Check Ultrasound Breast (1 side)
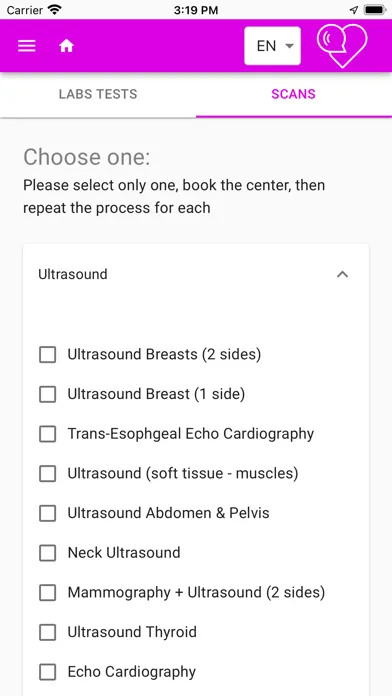 pos(48,394)
